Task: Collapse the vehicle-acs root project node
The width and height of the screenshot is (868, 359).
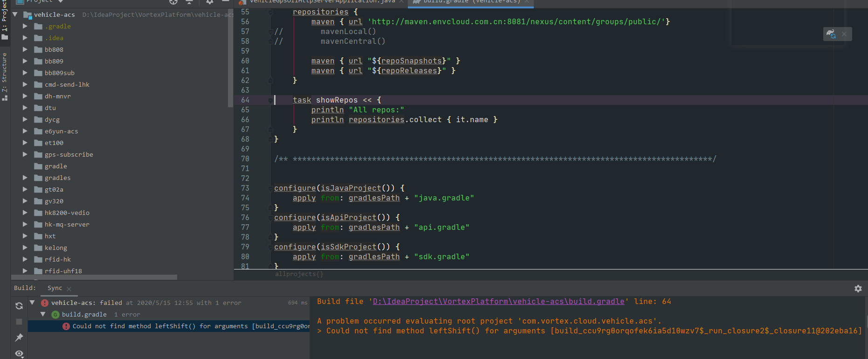Action: [x=15, y=14]
